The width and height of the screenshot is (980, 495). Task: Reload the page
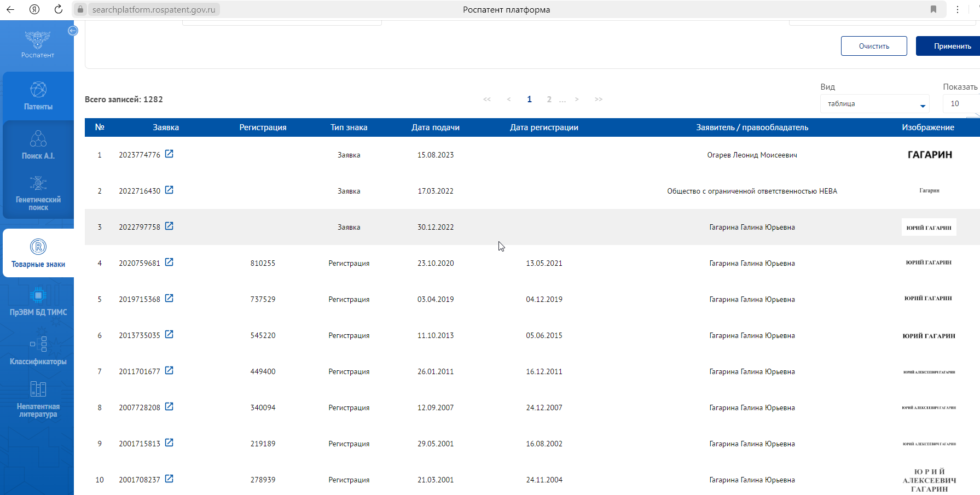tap(59, 9)
